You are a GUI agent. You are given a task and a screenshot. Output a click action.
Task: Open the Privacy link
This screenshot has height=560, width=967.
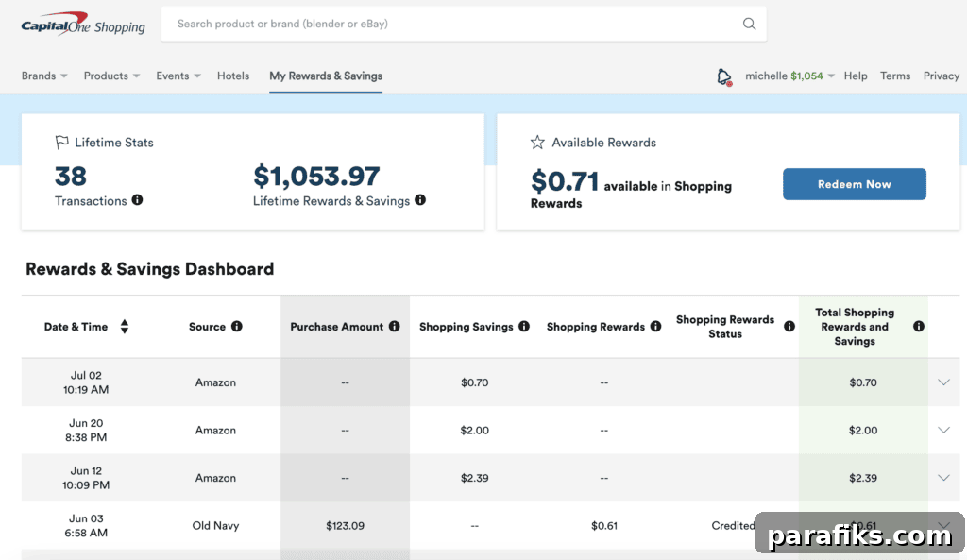tap(942, 76)
